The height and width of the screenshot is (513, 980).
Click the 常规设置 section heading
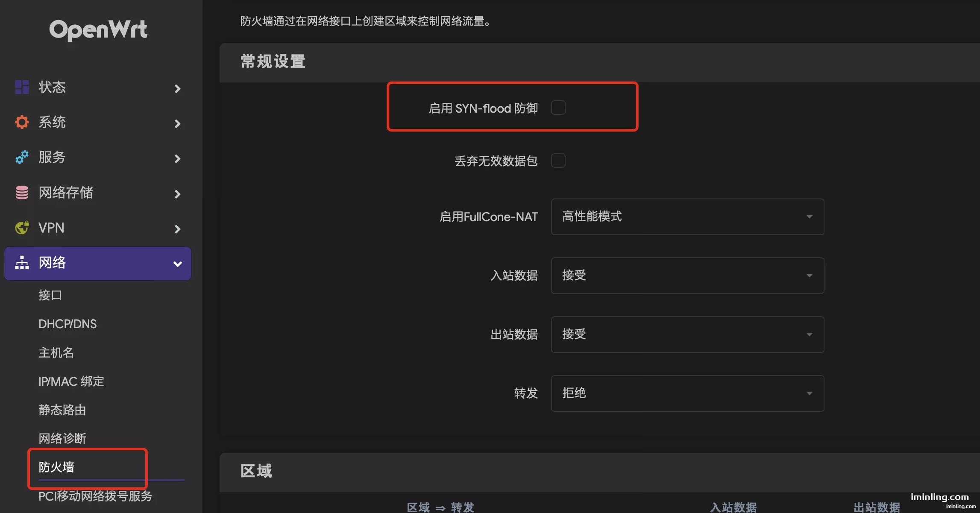click(x=273, y=61)
